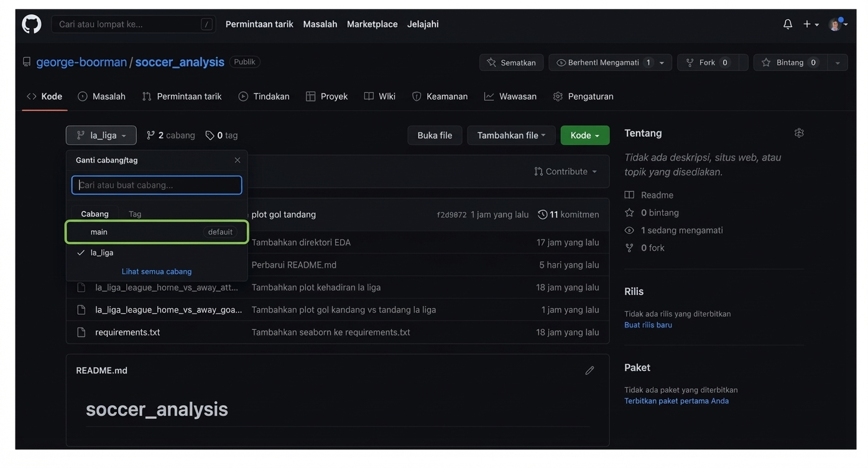
Task: Open la_liga_league_home_vs_away_goa file
Action: pos(169,309)
